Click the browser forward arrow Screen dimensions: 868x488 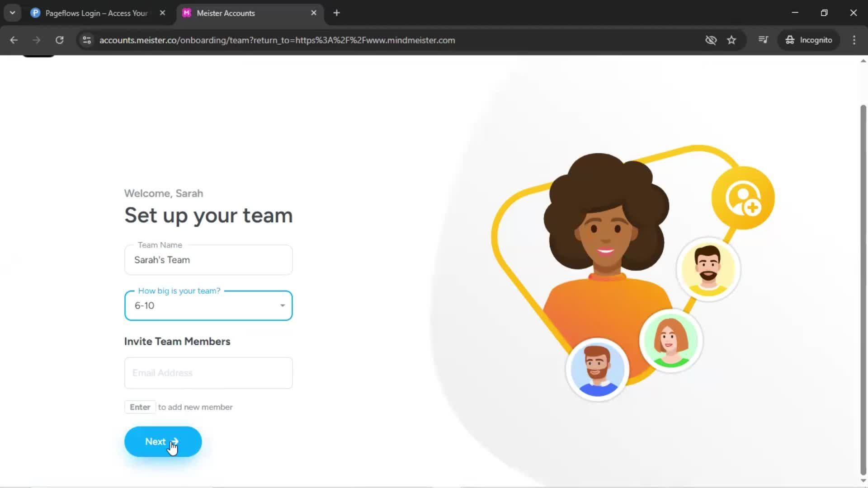[x=36, y=40]
